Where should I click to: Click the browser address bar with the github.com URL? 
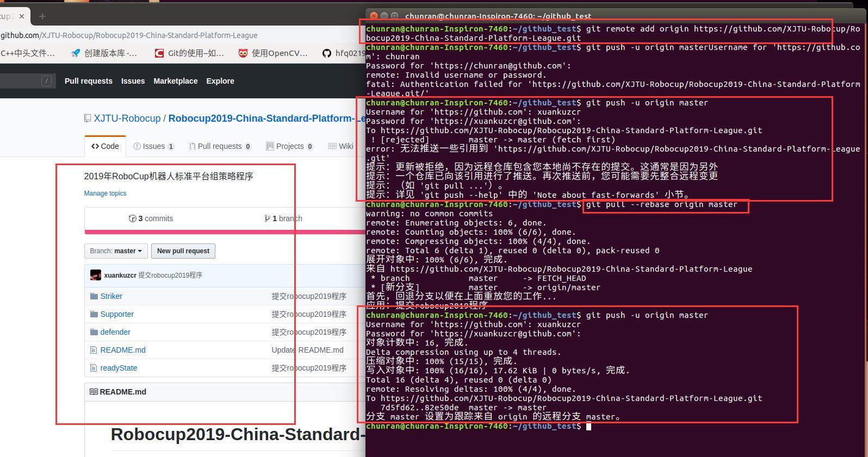[x=129, y=35]
